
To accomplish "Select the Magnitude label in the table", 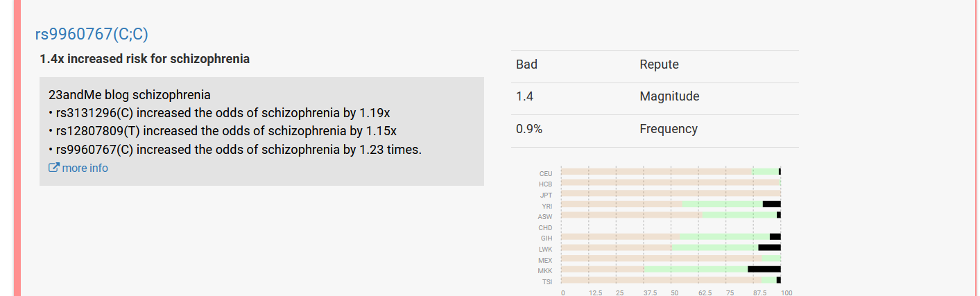I will tap(669, 96).
